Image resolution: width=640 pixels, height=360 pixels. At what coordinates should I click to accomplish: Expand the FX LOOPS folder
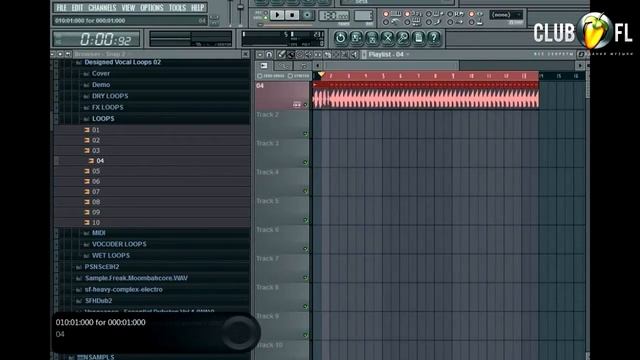(x=107, y=107)
